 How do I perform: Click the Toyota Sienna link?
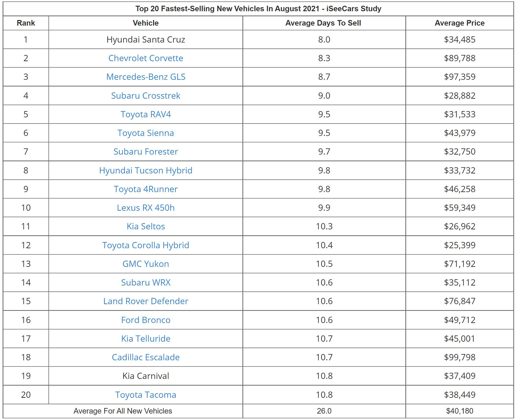[x=146, y=133]
